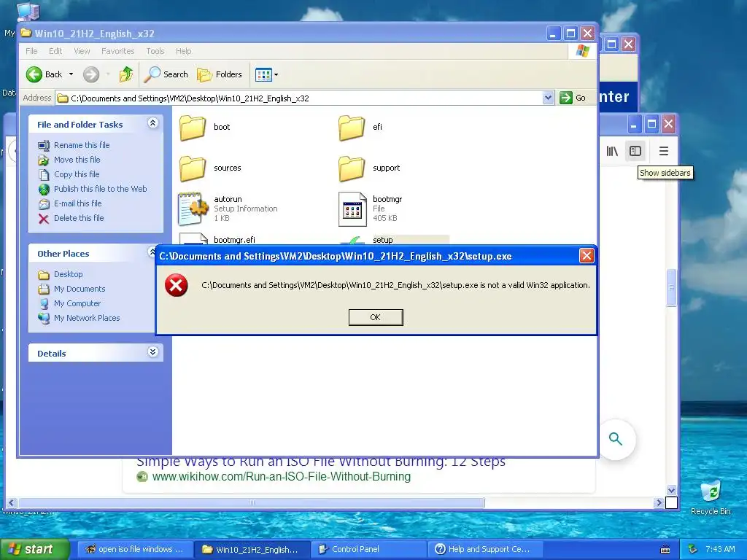Click browser scroll left arrow
Viewport: 747px width, 560px height.
coord(11,503)
